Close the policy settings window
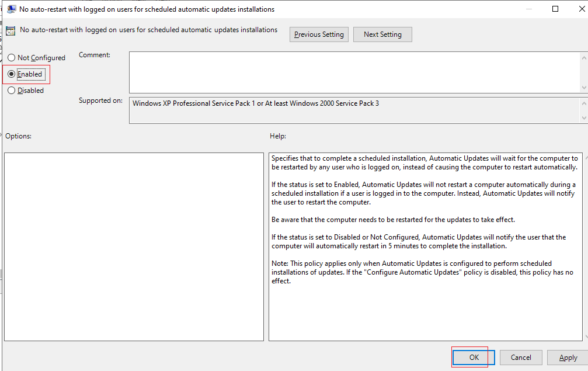This screenshot has width=588, height=371. [582, 9]
